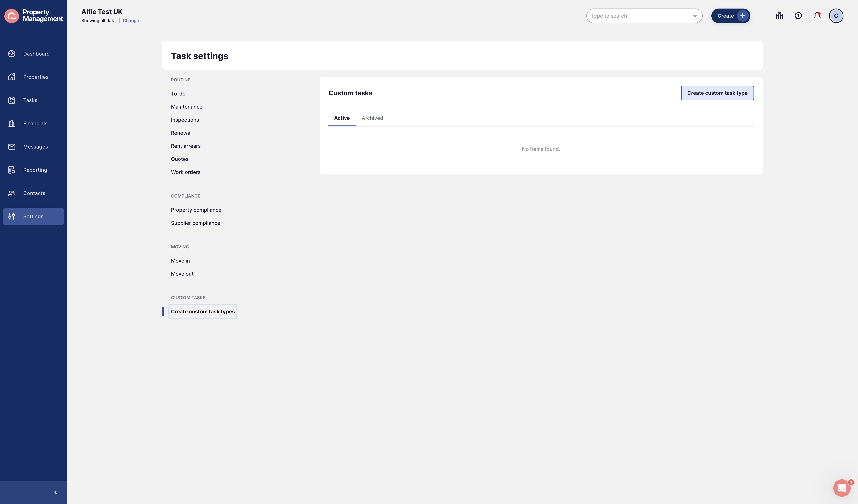Switch to the Archived tab
The image size is (858, 504).
(372, 118)
